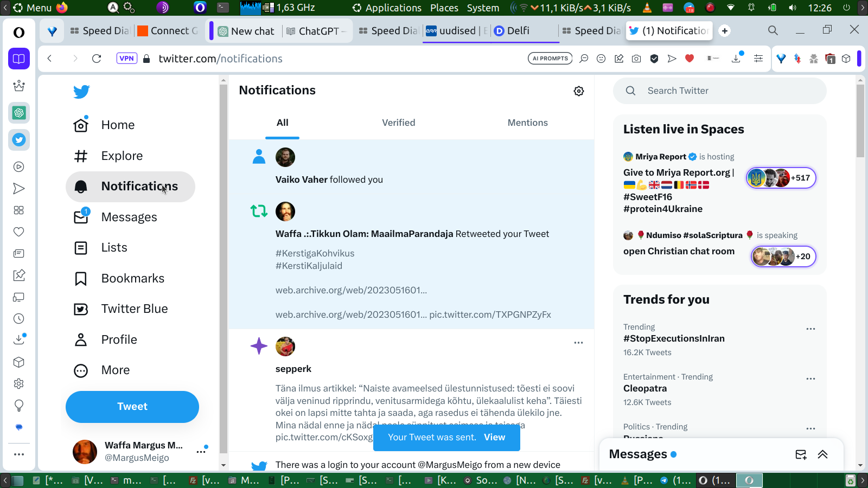Open notification settings gear icon
868x488 pixels.
579,91
